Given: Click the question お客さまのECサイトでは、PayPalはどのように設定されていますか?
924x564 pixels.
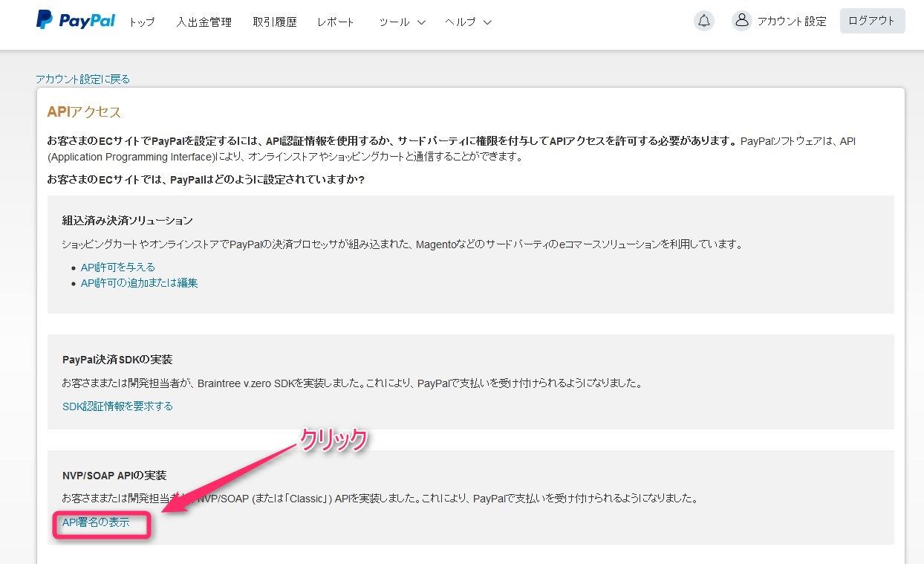Looking at the screenshot, I should (206, 180).
